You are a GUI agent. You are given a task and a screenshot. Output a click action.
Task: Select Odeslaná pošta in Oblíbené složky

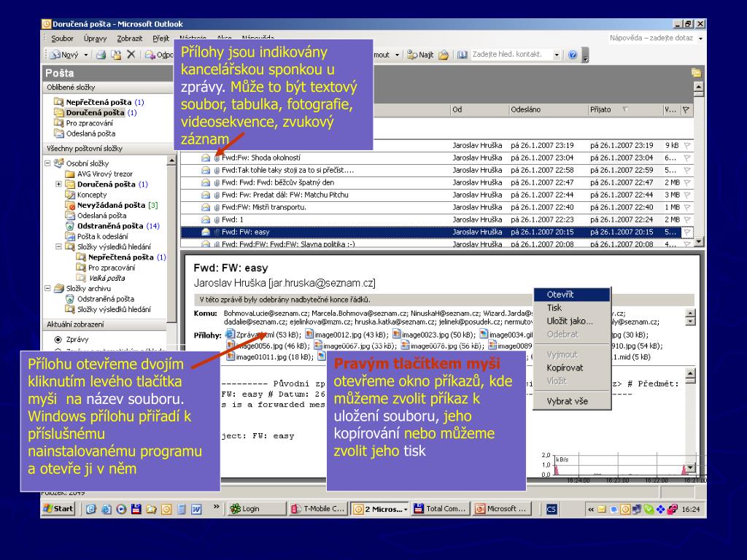coord(85,133)
